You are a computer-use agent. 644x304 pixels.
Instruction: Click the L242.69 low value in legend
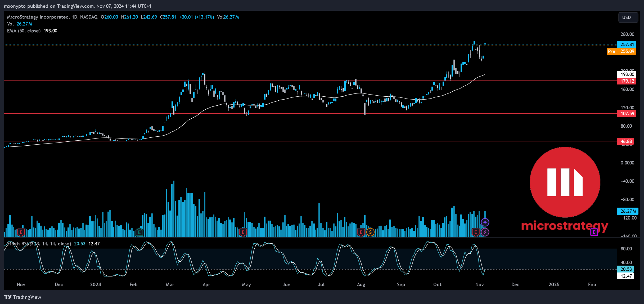click(149, 17)
